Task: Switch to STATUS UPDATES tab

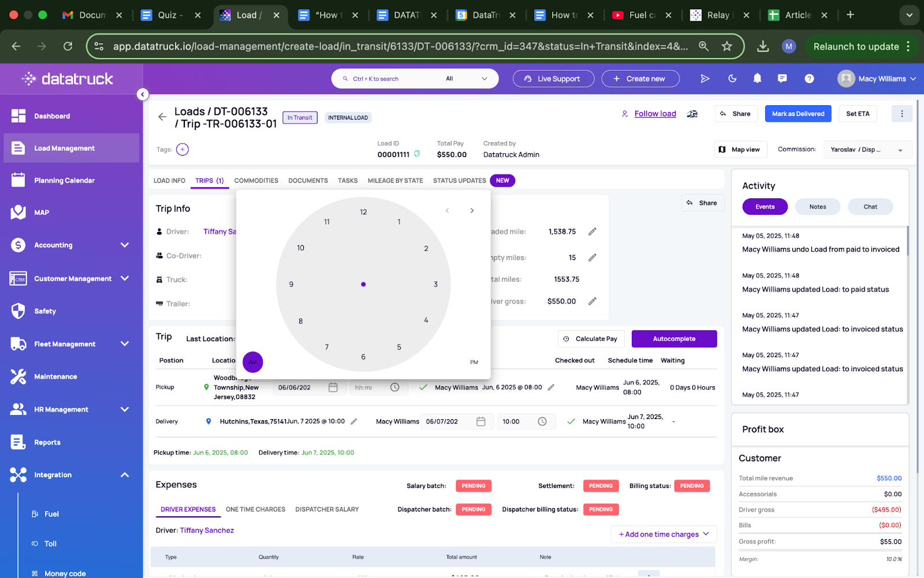Action: 460,181
